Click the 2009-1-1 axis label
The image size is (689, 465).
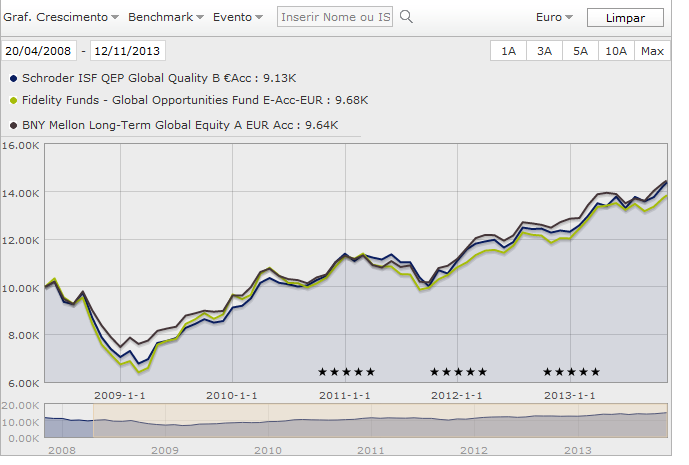click(120, 396)
